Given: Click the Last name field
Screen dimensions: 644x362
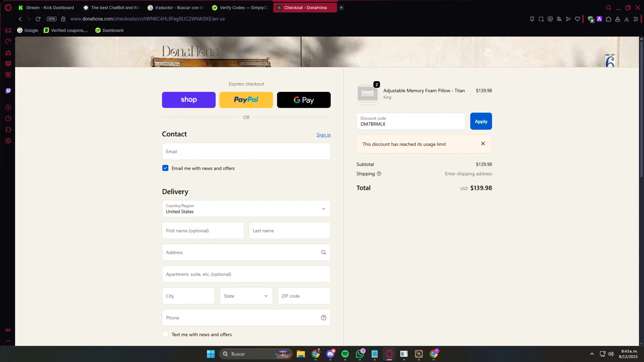Looking at the screenshot, I should tap(289, 231).
